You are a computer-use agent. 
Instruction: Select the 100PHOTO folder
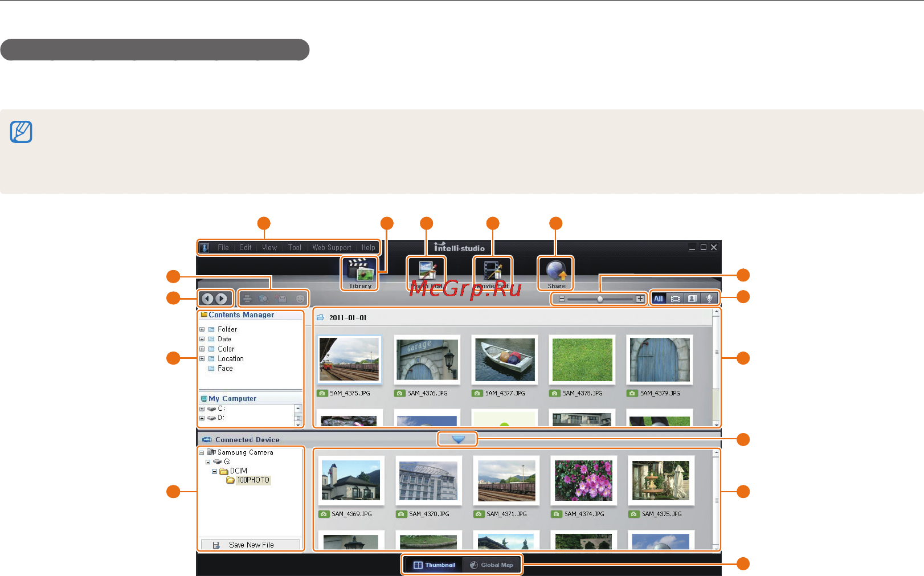tap(253, 480)
